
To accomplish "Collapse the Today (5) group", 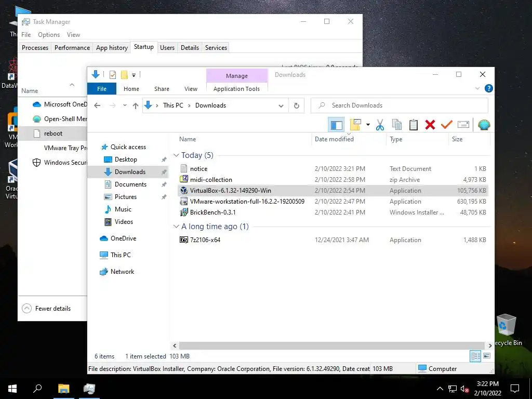I will (x=176, y=155).
